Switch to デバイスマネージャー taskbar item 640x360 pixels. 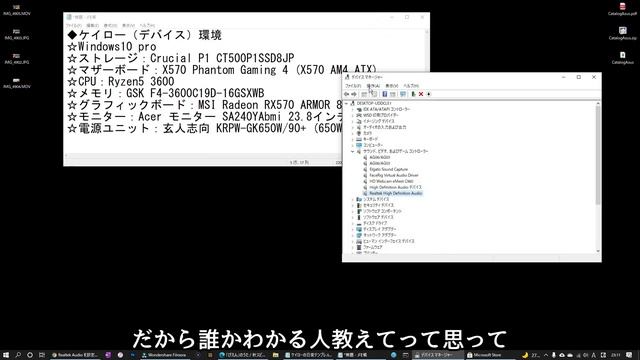click(437, 355)
